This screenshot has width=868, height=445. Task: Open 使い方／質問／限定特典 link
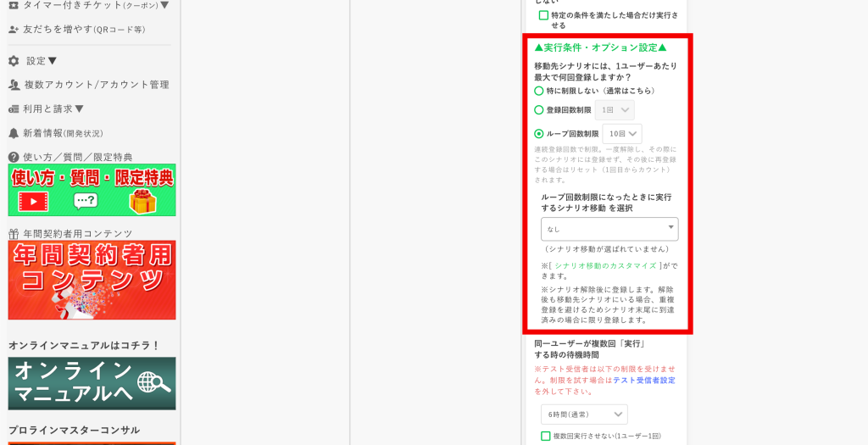point(78,157)
